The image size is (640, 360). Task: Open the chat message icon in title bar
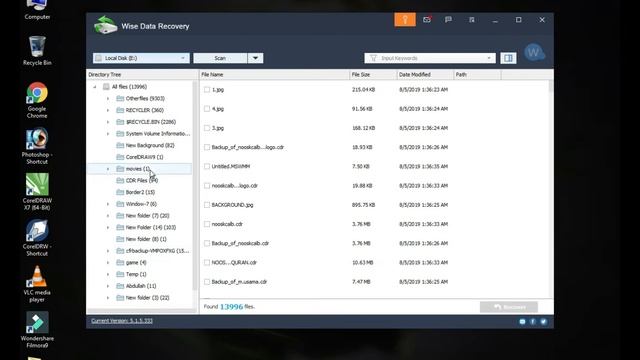coord(448,20)
